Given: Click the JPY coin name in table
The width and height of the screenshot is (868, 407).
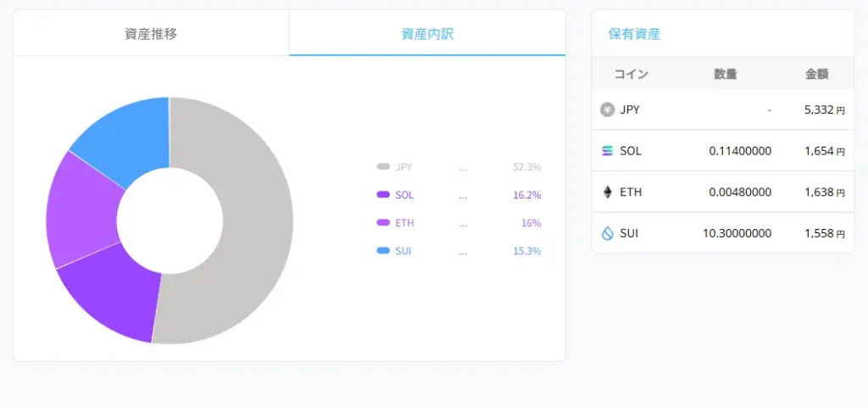Looking at the screenshot, I should point(630,109).
